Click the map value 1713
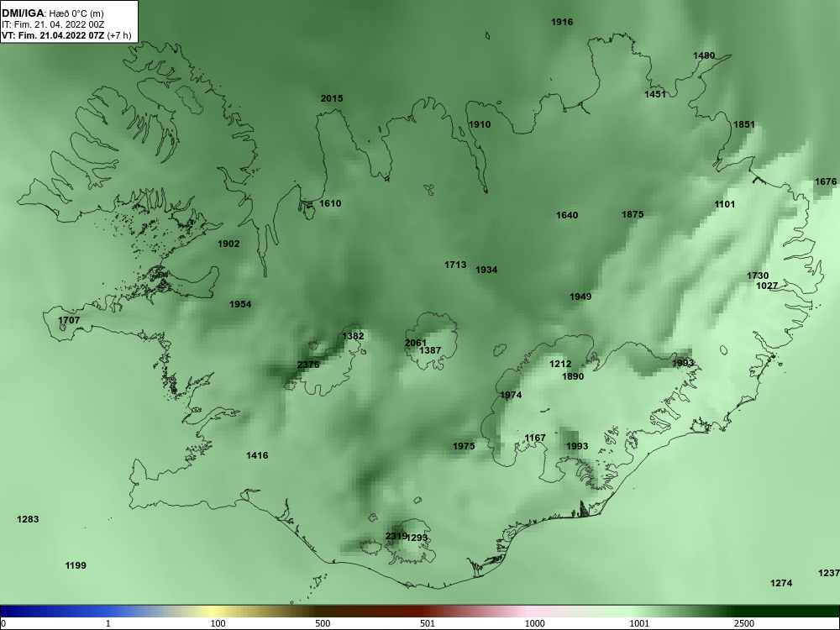The width and height of the screenshot is (840, 630). 455,265
